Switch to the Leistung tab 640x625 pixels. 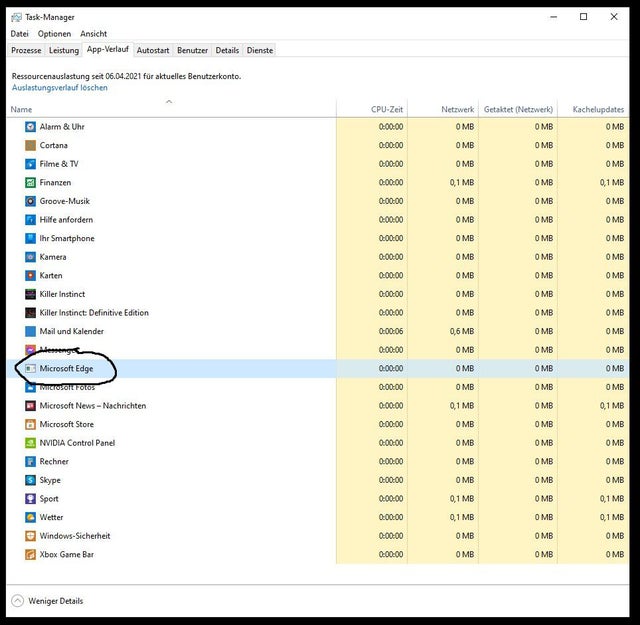64,51
